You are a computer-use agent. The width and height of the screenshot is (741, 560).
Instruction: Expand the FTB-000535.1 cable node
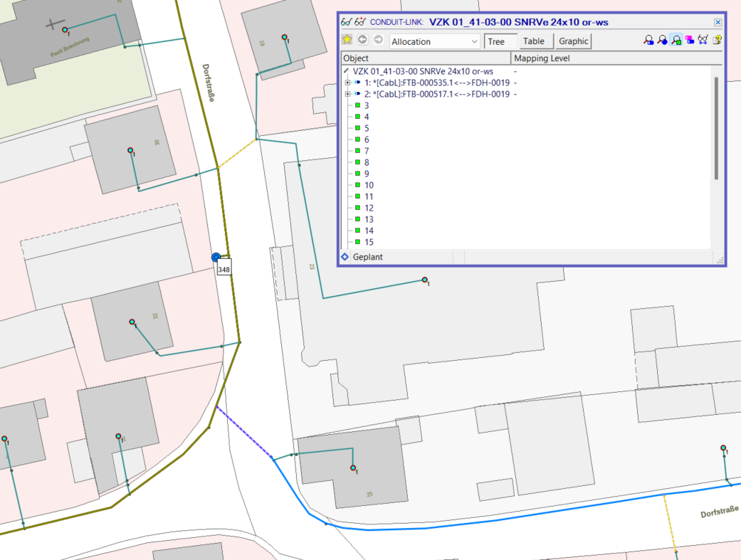click(x=347, y=83)
